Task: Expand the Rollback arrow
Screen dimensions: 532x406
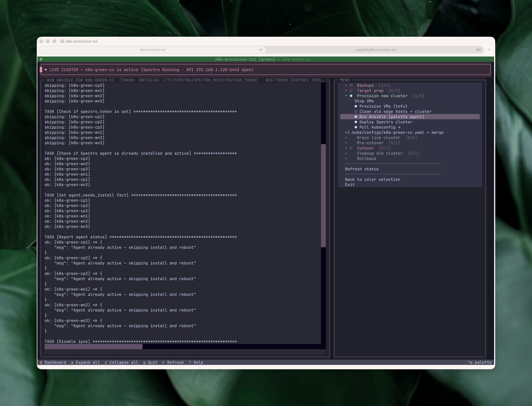Action: (x=346, y=159)
